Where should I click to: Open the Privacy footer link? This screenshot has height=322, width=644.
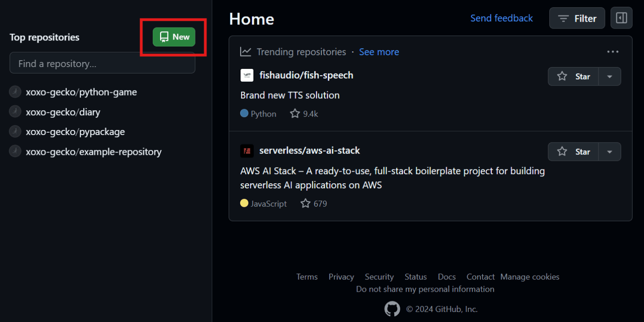(341, 277)
